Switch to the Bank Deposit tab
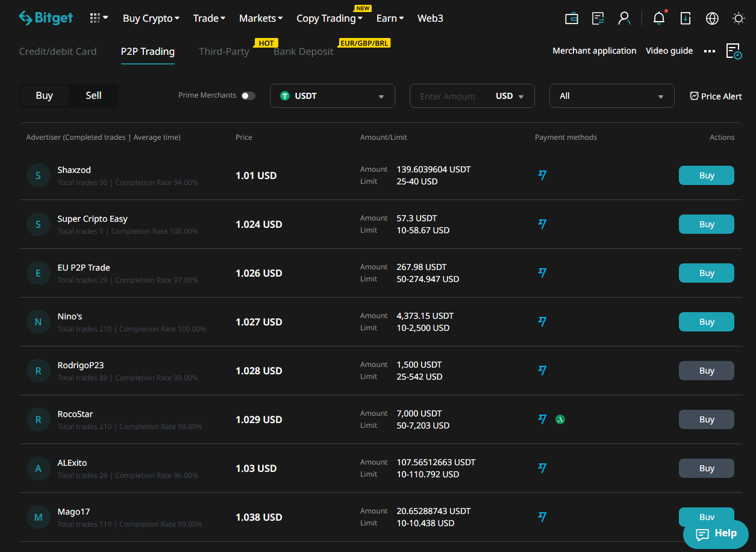Screen dimensions: 756x552 pos(304,51)
